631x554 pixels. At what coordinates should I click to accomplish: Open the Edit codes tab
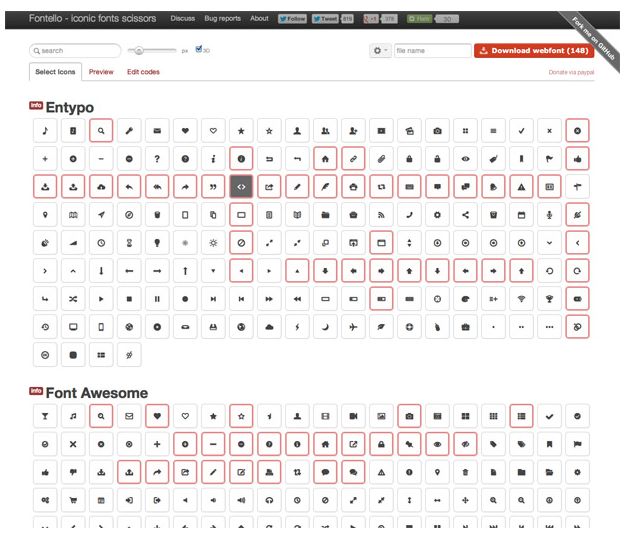pos(143,72)
